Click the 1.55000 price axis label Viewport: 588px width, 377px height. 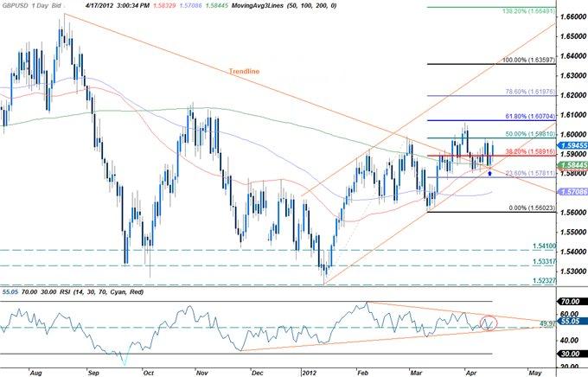pos(573,232)
